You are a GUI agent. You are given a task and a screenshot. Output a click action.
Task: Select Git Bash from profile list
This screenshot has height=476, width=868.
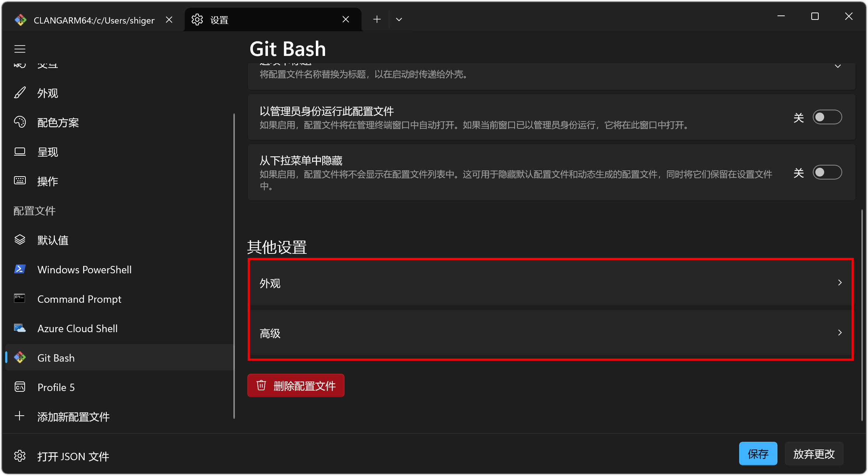click(55, 358)
